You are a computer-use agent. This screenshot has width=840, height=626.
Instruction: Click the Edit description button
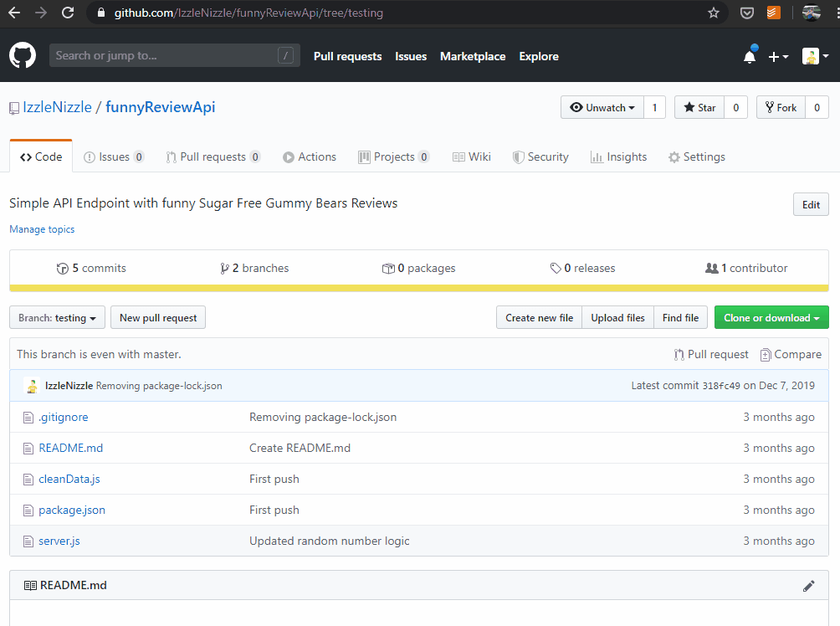[811, 205]
